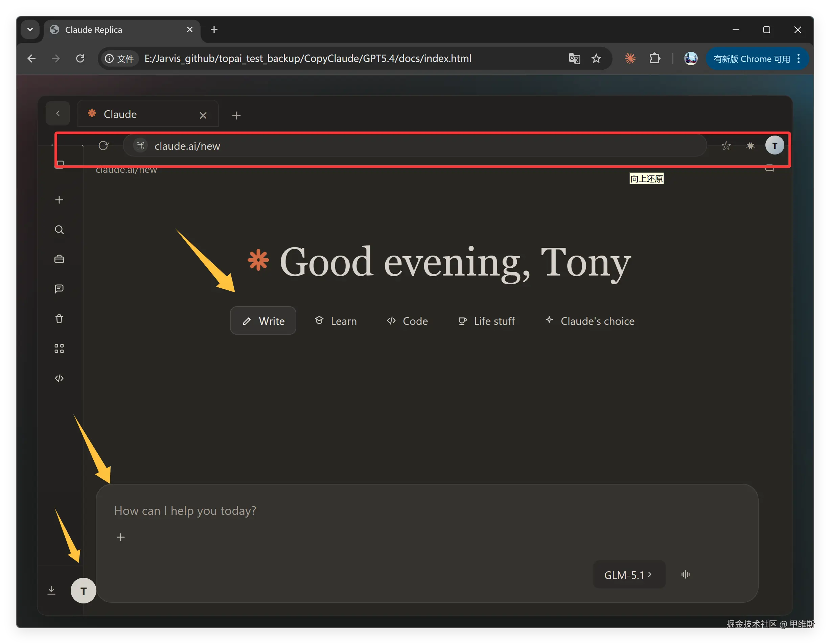The width and height of the screenshot is (830, 644).
Task: Click the plus icon in left sidebar
Action: 59,200
